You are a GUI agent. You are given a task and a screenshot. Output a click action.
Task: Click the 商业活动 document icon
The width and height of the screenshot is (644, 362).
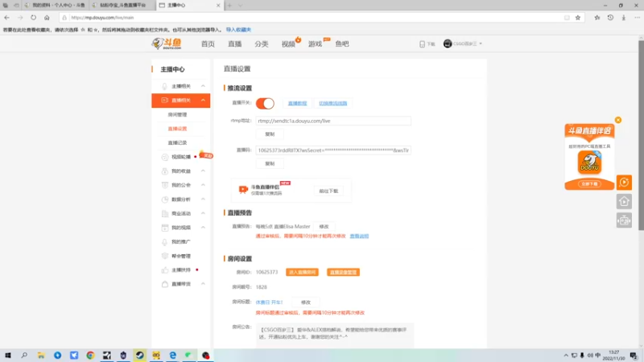tap(165, 213)
